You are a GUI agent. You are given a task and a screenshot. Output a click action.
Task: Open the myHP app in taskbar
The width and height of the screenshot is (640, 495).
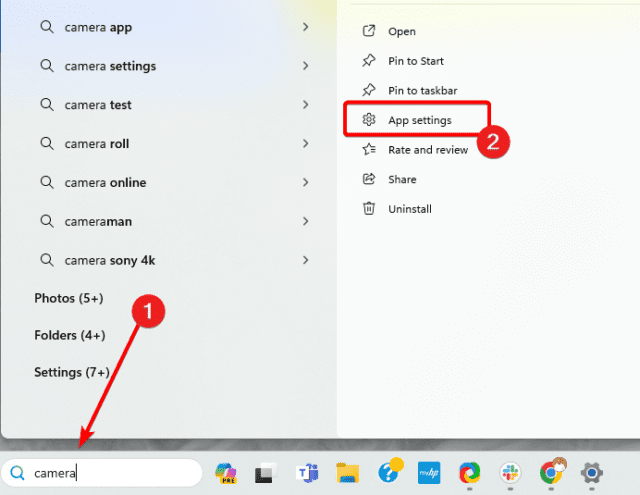point(428,473)
